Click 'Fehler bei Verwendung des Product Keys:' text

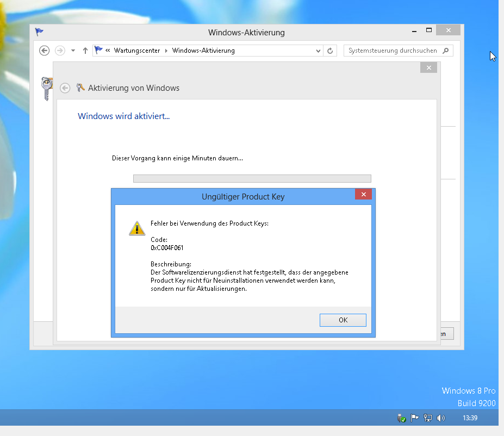(x=209, y=223)
